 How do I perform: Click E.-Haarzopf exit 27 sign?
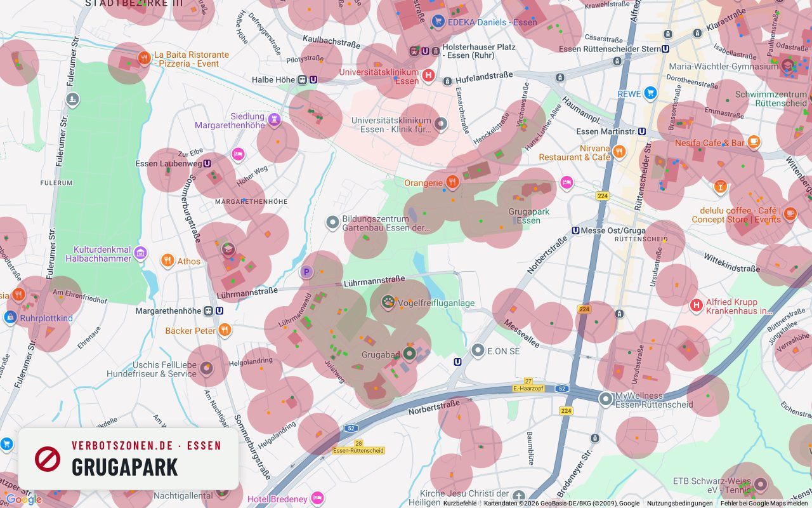pyautogui.click(x=528, y=385)
